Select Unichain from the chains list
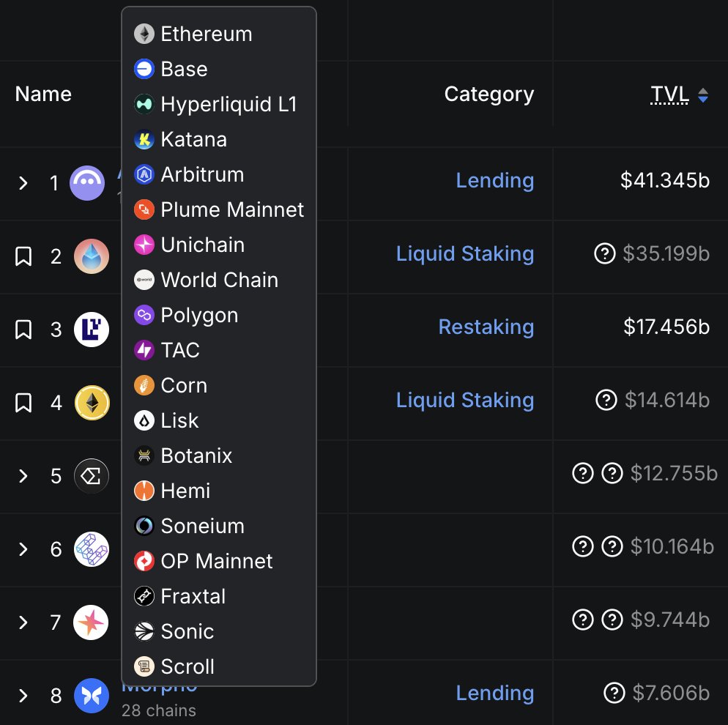Image resolution: width=728 pixels, height=725 pixels. click(202, 245)
